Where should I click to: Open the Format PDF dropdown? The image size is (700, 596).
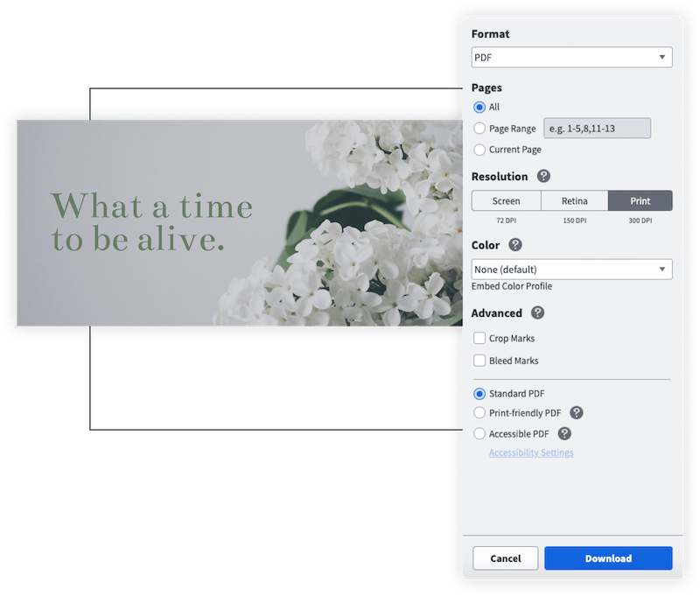[572, 57]
